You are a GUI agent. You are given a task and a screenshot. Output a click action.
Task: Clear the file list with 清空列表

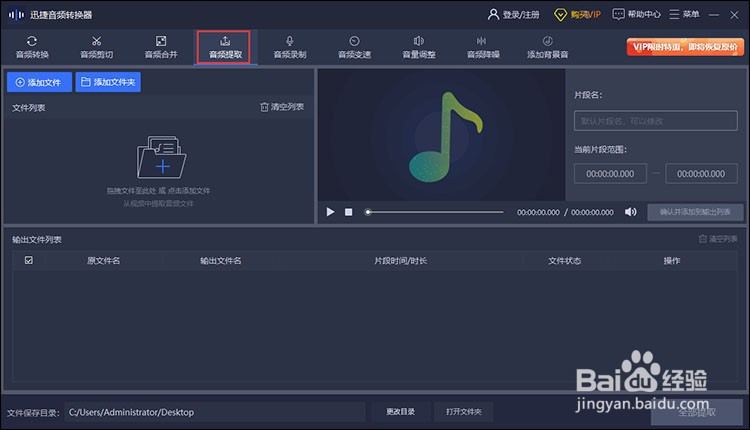coord(282,107)
